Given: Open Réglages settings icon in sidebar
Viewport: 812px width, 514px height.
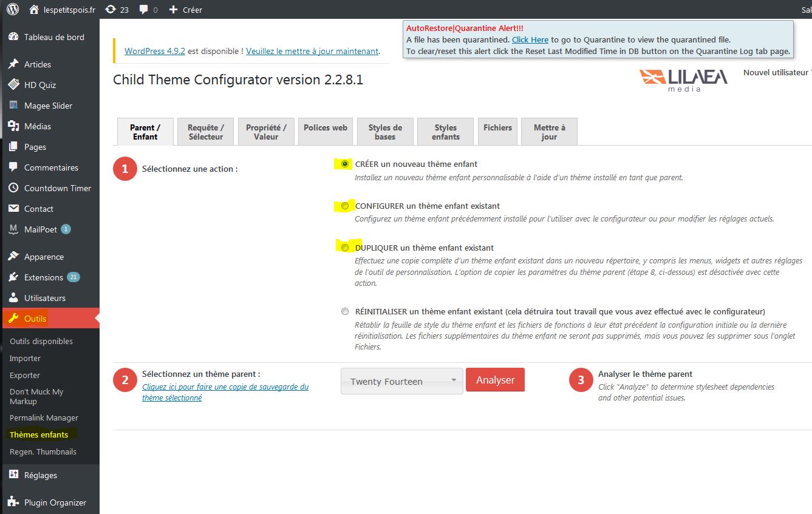Looking at the screenshot, I should pyautogui.click(x=13, y=475).
